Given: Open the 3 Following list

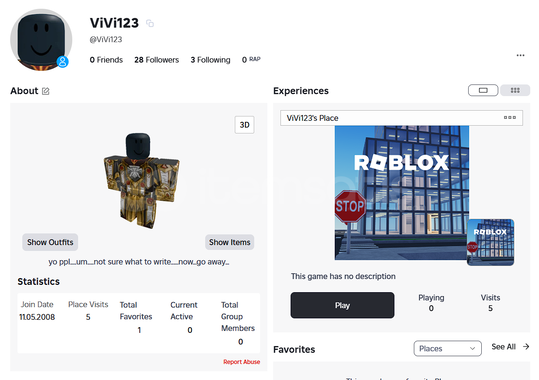Looking at the screenshot, I should 210,60.
